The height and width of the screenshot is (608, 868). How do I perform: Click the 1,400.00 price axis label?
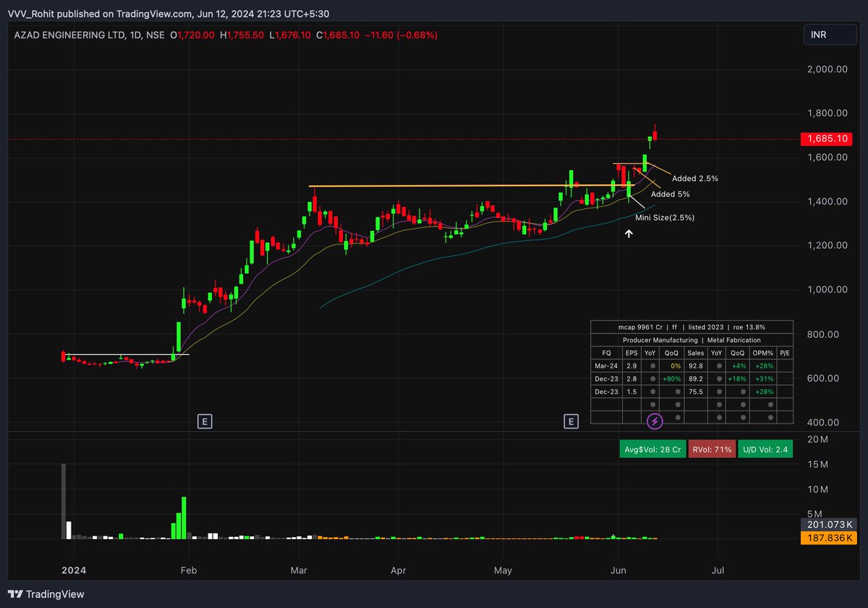[x=827, y=202]
